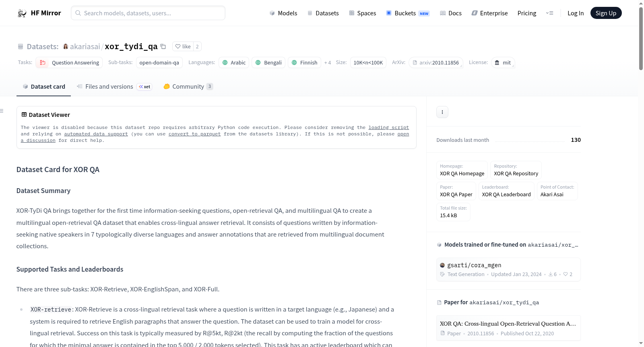Follow the convert_to_parquet link
Viewport: 644px width, 347px height.
click(x=194, y=134)
